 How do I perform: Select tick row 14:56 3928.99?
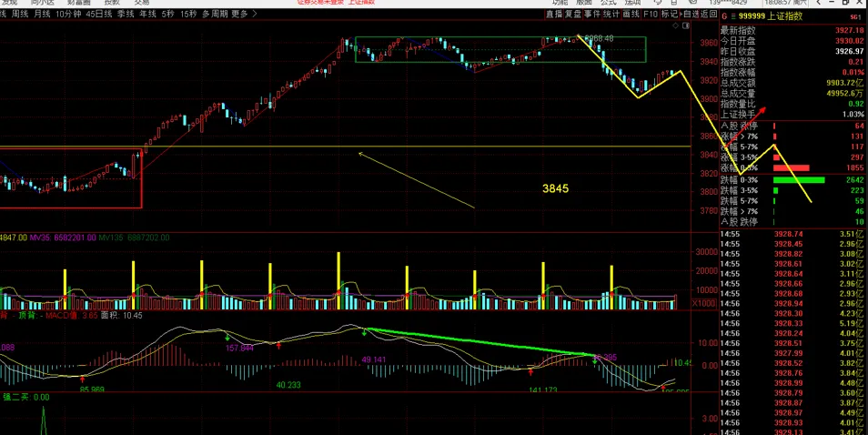[792, 383]
